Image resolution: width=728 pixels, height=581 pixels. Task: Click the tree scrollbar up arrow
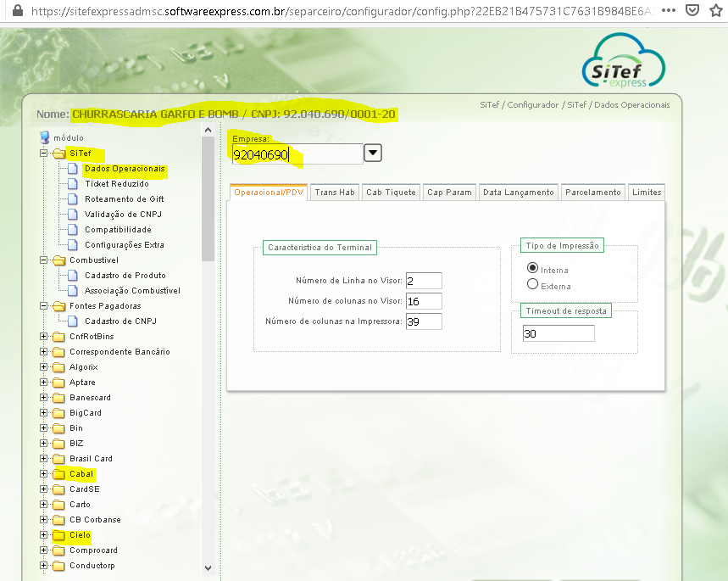208,130
